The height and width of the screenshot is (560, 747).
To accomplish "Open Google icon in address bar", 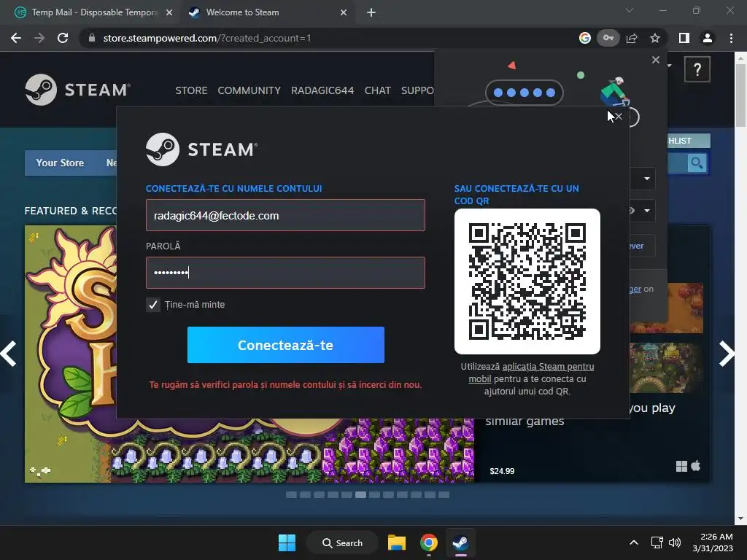I will click(x=584, y=38).
